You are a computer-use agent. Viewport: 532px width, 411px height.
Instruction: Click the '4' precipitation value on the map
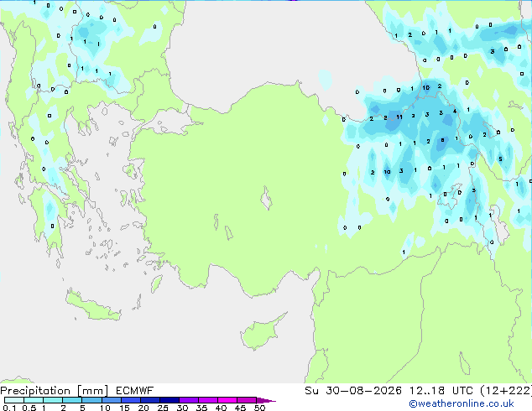tap(455, 111)
